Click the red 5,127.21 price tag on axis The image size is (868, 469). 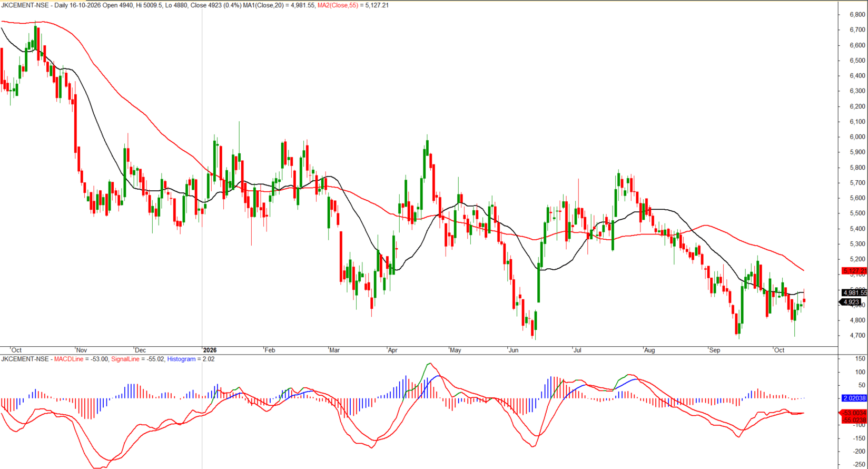853,271
